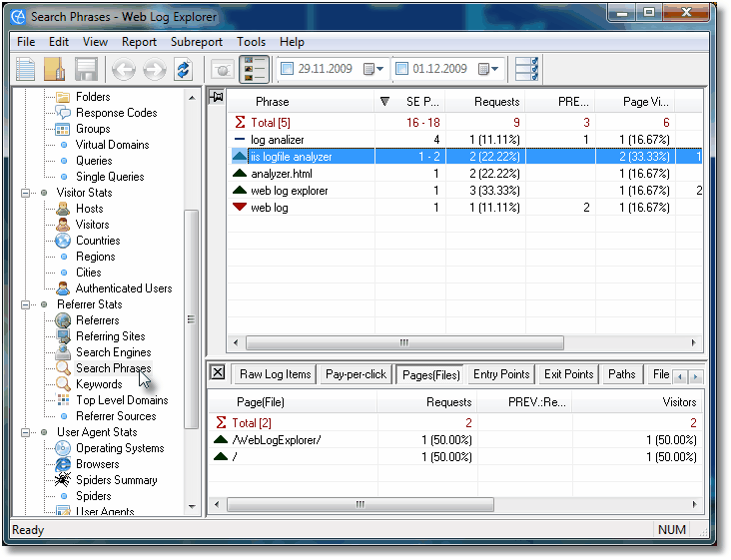Switch to the Raw Log Items tab
Image resolution: width=731 pixels, height=560 pixels.
click(275, 374)
